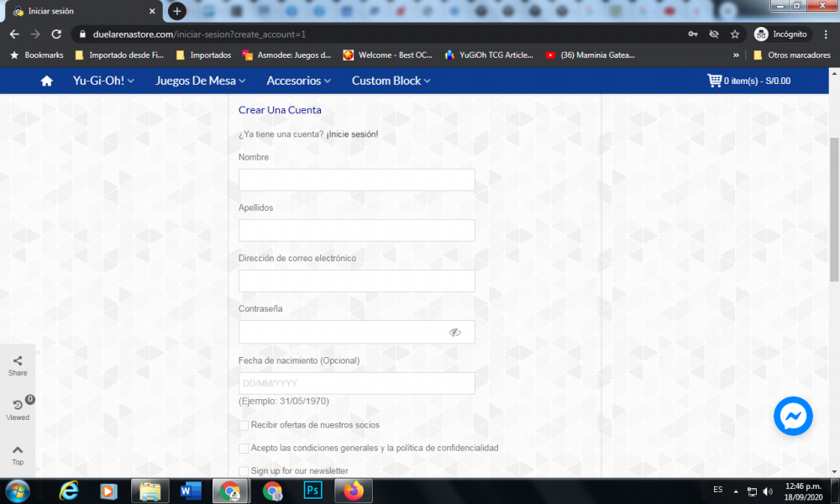Open the Juegos De Mesa dropdown

point(200,81)
